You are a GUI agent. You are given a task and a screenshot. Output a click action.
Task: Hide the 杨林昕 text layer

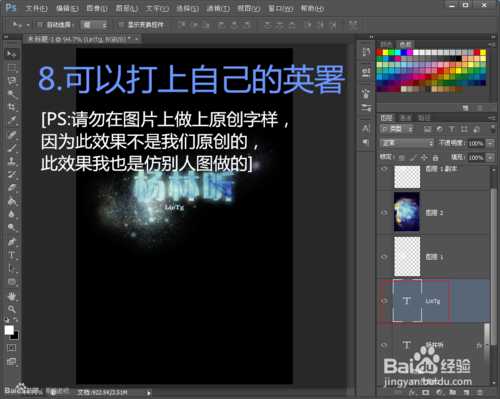pos(384,345)
